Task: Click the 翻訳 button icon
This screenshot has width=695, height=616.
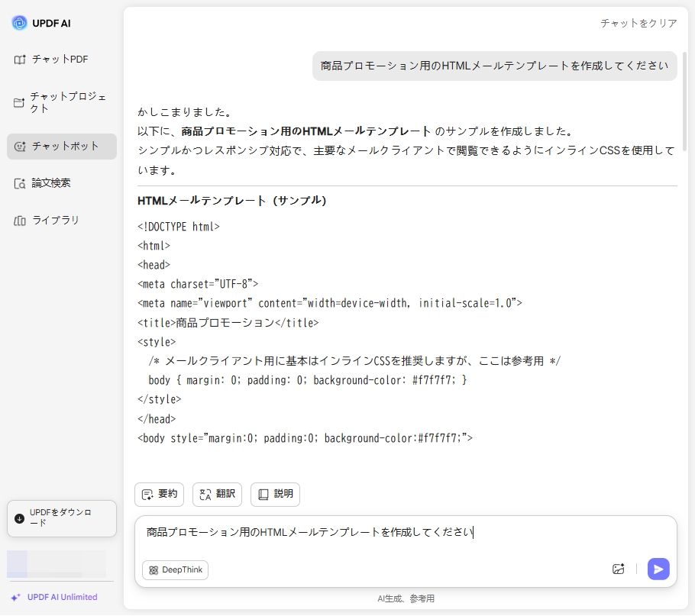Action: tap(205, 495)
